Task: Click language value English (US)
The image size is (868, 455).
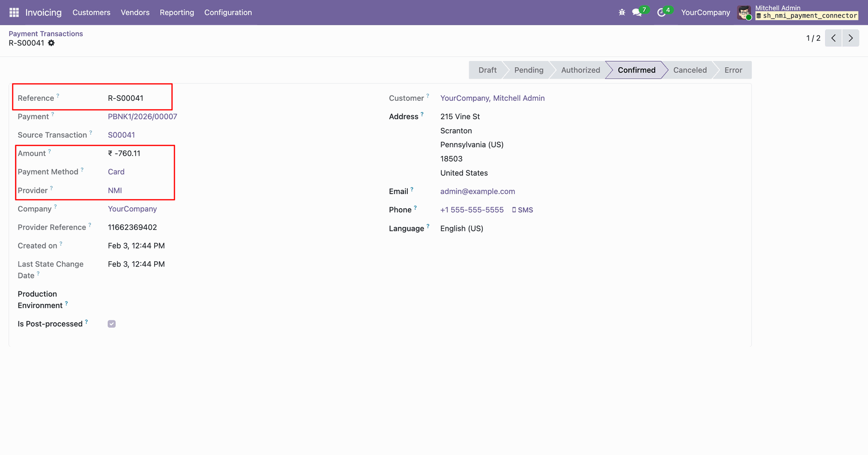Action: pos(462,228)
